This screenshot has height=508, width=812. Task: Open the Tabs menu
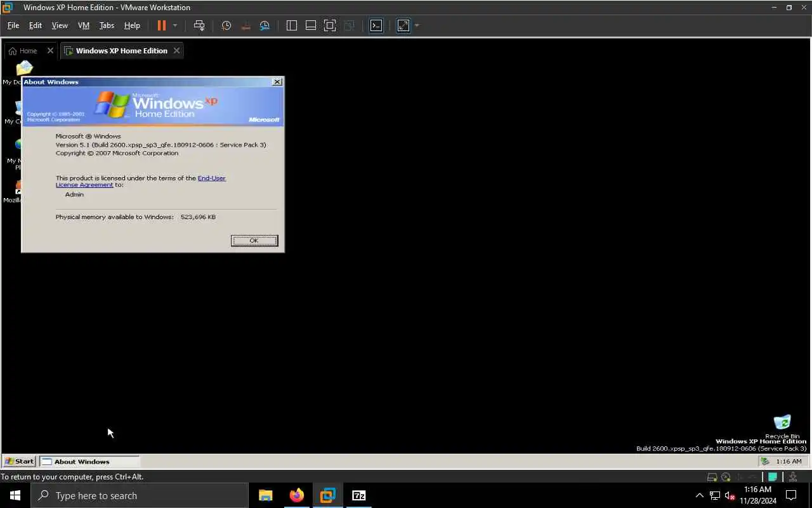click(x=107, y=25)
